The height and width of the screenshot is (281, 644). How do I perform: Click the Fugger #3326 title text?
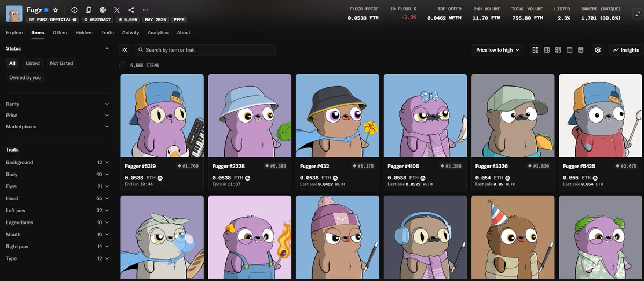pos(493,166)
